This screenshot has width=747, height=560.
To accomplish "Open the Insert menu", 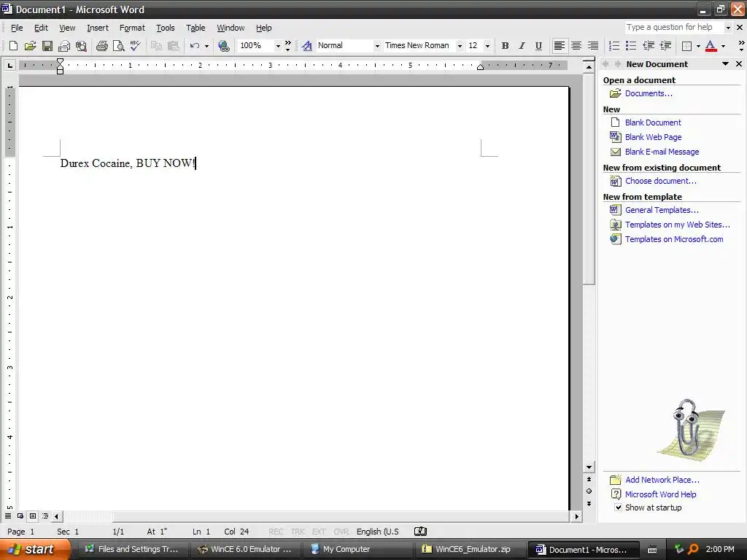I will pos(98,28).
